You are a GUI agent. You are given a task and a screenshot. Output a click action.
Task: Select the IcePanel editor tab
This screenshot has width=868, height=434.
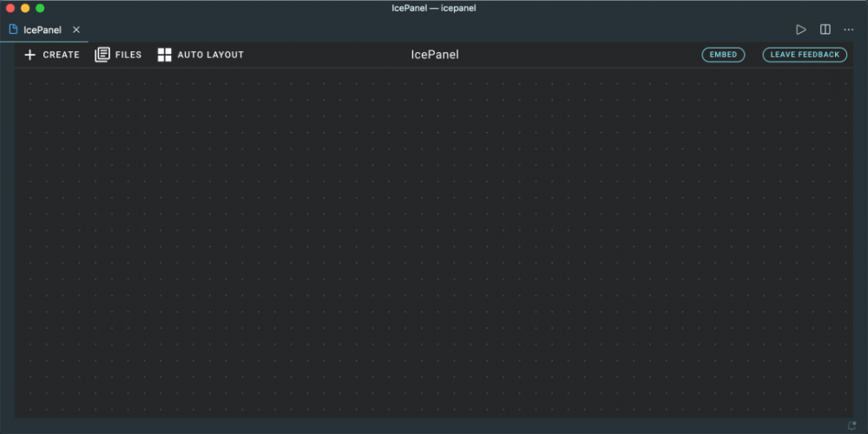pyautogui.click(x=44, y=30)
